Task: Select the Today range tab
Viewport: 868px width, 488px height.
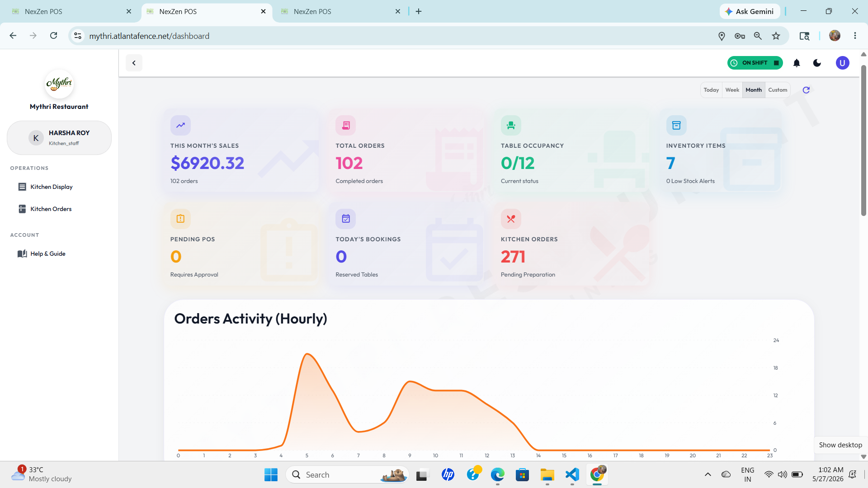Action: [711, 90]
